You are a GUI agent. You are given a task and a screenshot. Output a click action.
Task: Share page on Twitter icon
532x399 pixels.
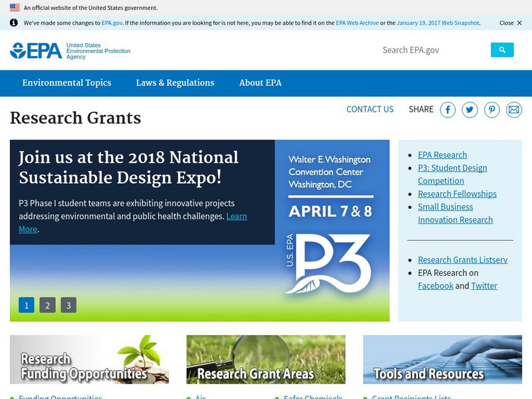click(469, 110)
